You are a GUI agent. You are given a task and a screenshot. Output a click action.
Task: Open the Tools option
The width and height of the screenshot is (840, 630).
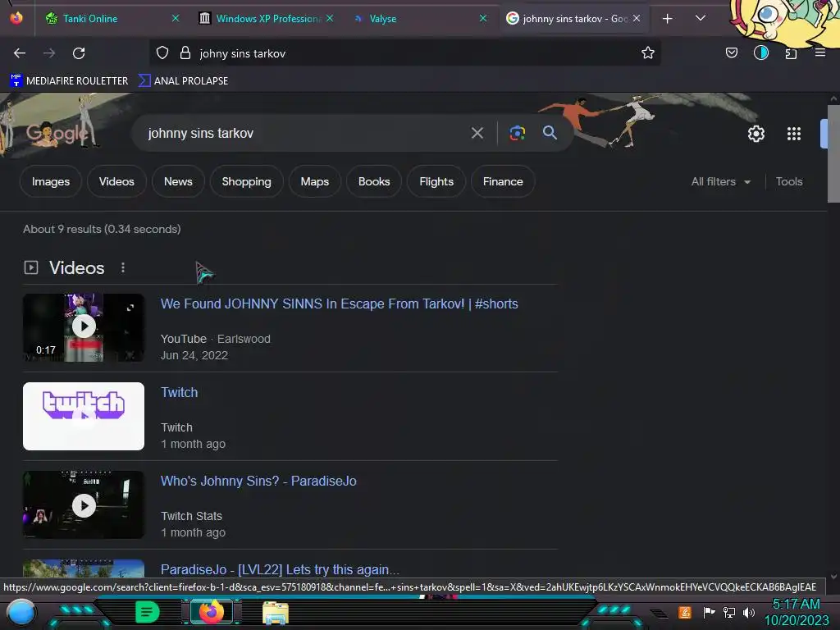[x=788, y=181]
